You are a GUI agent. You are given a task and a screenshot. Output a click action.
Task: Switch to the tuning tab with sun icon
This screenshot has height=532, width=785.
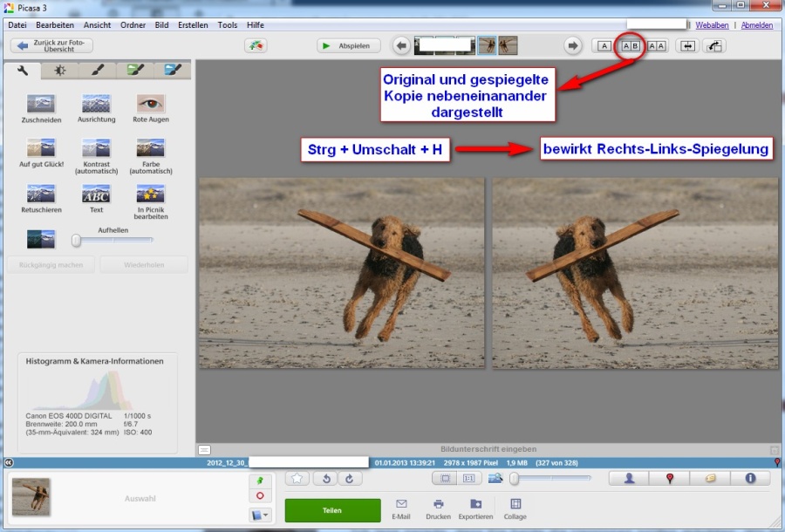pos(59,70)
